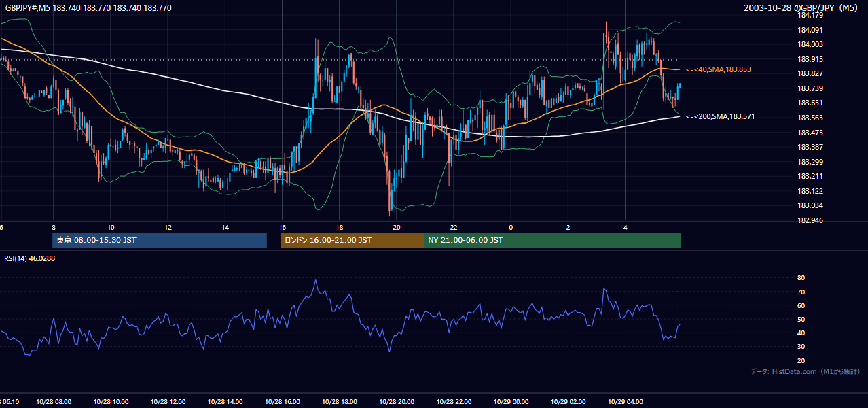The width and height of the screenshot is (868, 408).
Task: Click the 10/28 12:00 time axis label
Action: coord(168,402)
